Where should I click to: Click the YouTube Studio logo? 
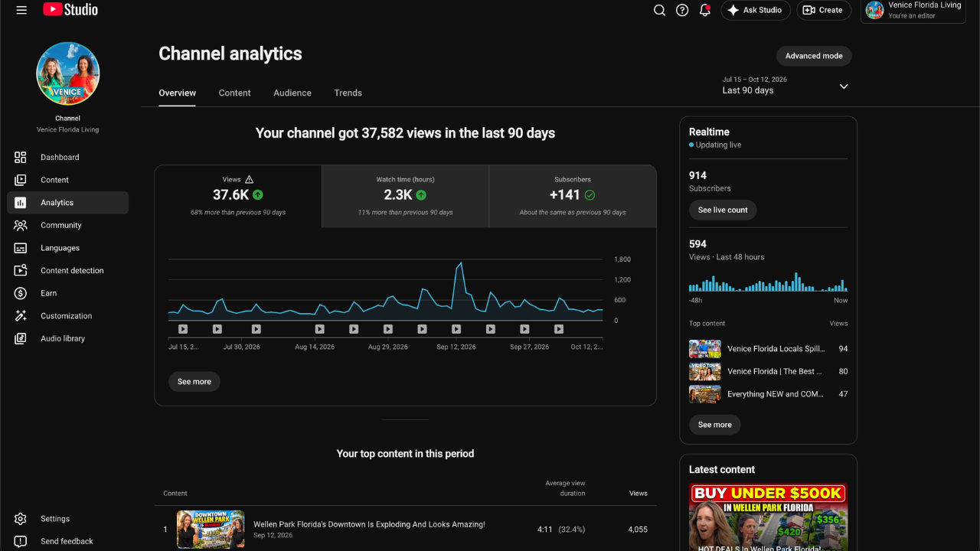(70, 10)
